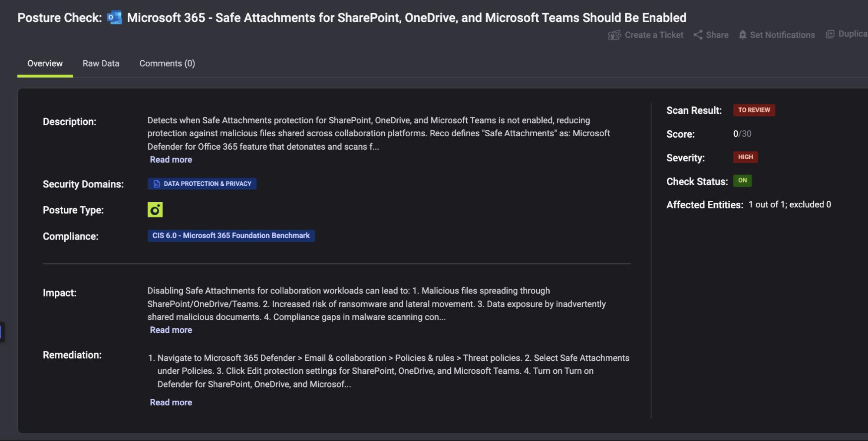Image resolution: width=868 pixels, height=441 pixels.
Task: Toggle the Check Status ON badge
Action: (x=743, y=181)
